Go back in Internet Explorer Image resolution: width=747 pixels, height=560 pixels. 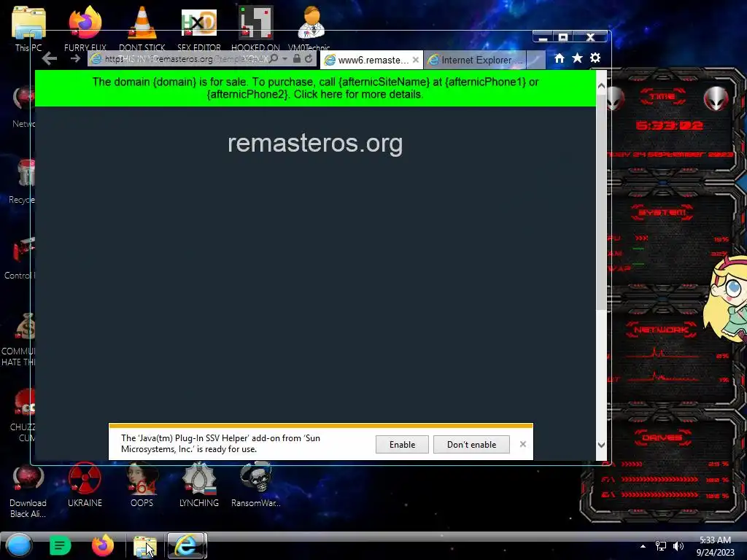[50, 59]
